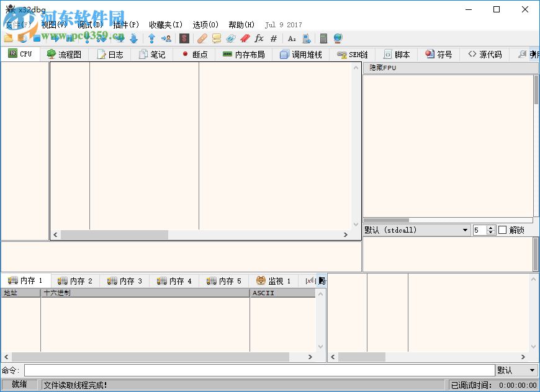540x392 pixels.
Task: Open the 插件 plugins menu
Action: click(126, 25)
